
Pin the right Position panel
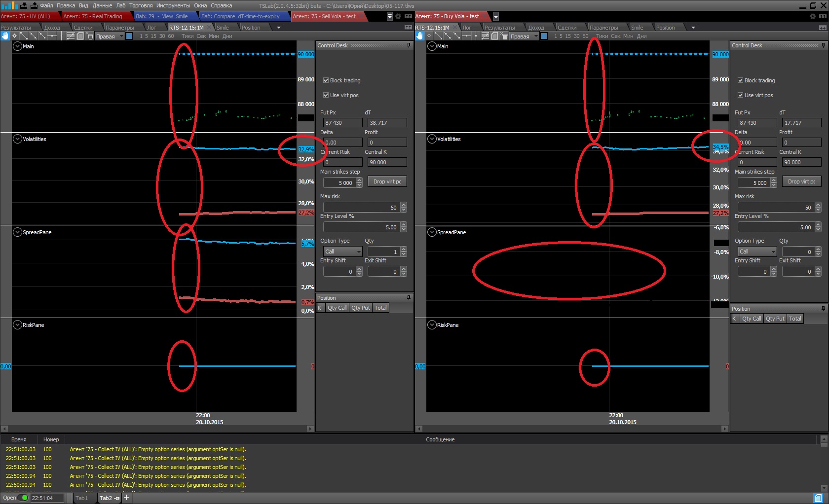coord(823,309)
